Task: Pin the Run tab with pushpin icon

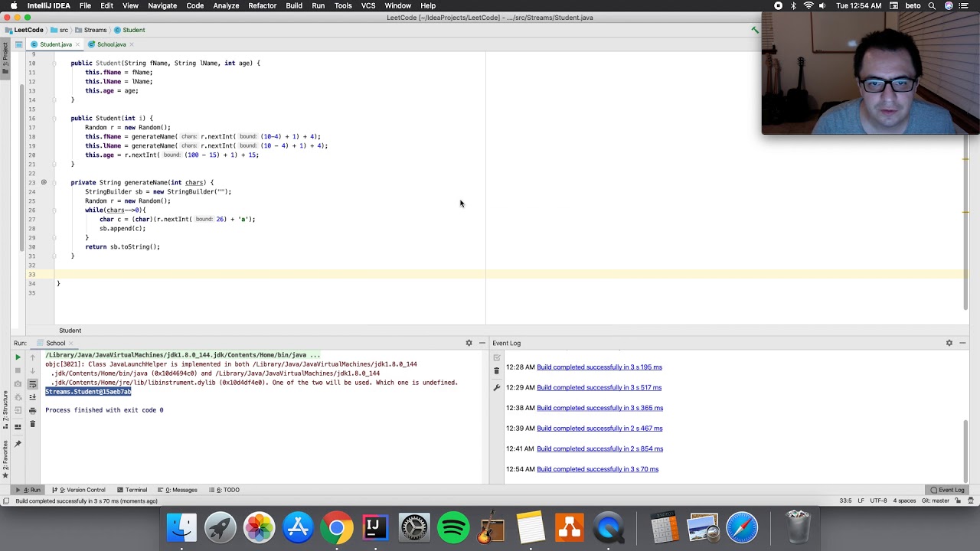Action: 18,444
